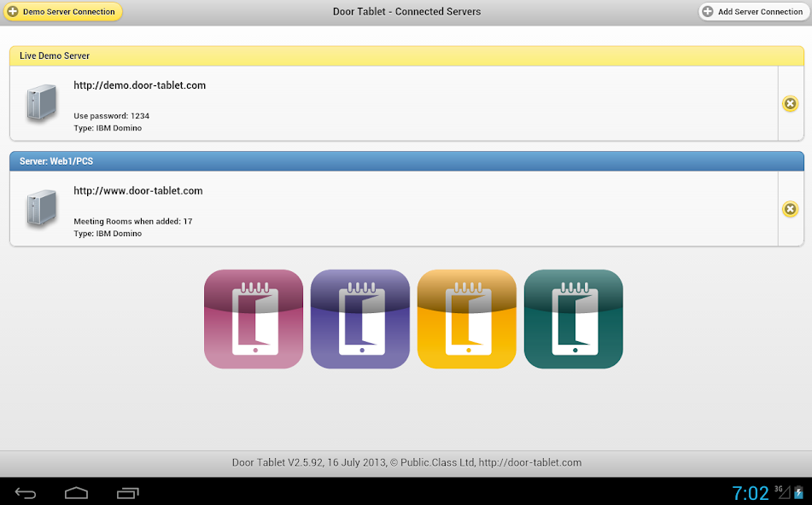
Task: Click the Live Demo Server computer icon
Action: 41,103
